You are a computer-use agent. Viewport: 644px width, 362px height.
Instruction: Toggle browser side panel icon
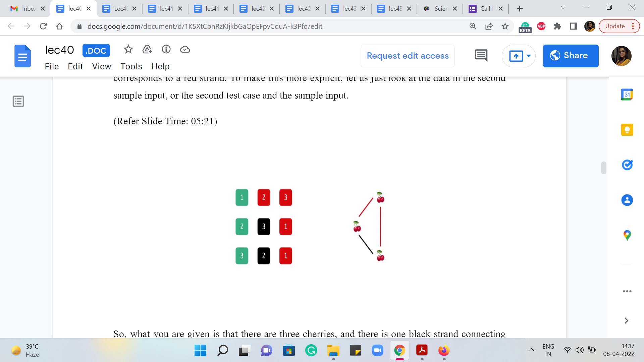pos(573,26)
